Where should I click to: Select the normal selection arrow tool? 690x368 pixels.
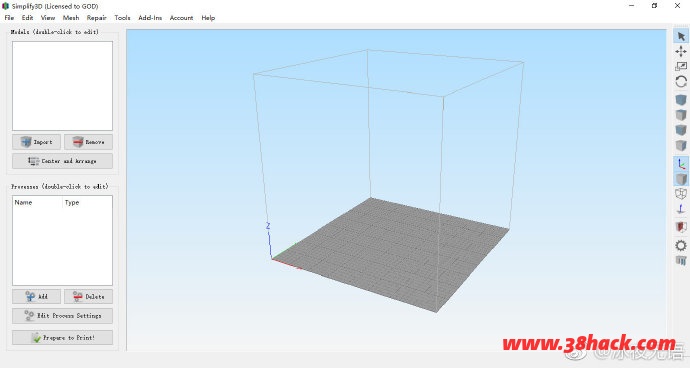[x=681, y=36]
